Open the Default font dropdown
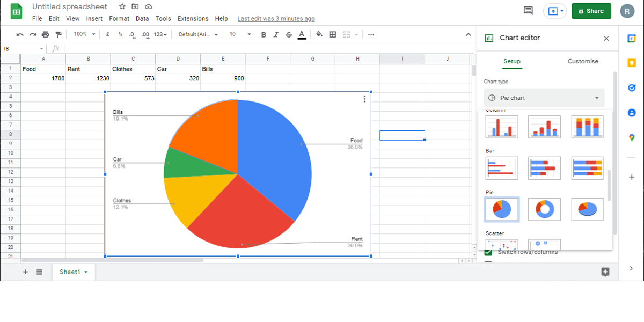The image size is (644, 322). tap(198, 34)
